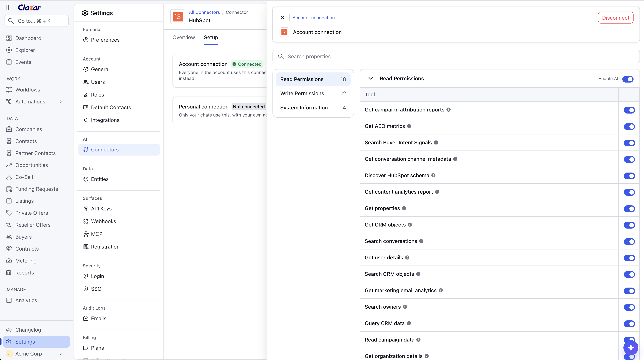
Task: Switch to the Overview tab
Action: (x=184, y=38)
